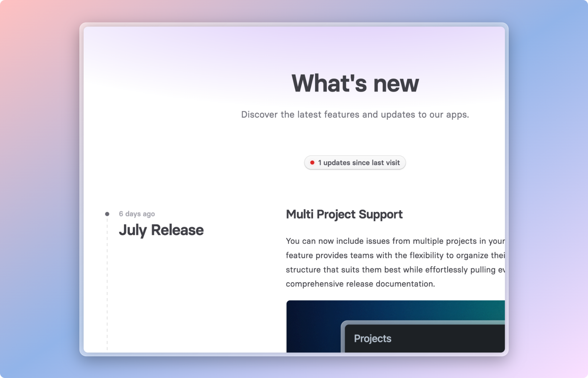Click the "What's new" page heading
The image size is (588, 378).
point(355,83)
